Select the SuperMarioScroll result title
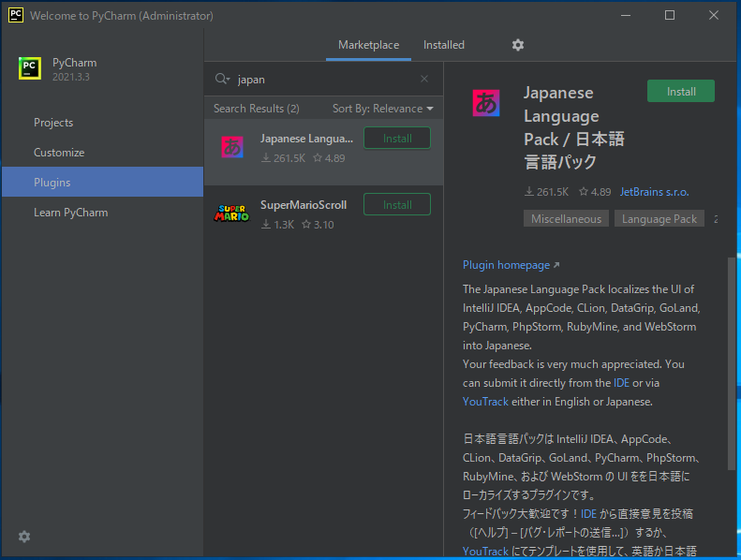Viewport: 741px width, 560px height. pyautogui.click(x=304, y=205)
